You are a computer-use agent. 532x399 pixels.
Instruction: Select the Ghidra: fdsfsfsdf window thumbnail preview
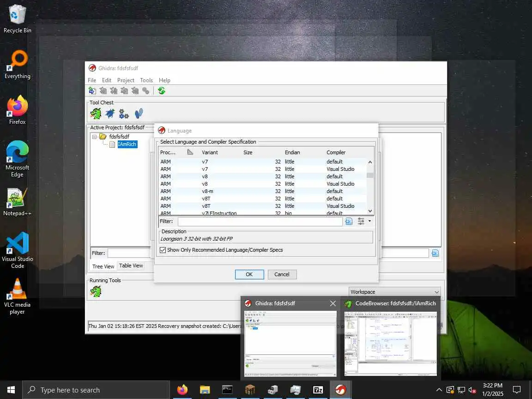pyautogui.click(x=290, y=343)
